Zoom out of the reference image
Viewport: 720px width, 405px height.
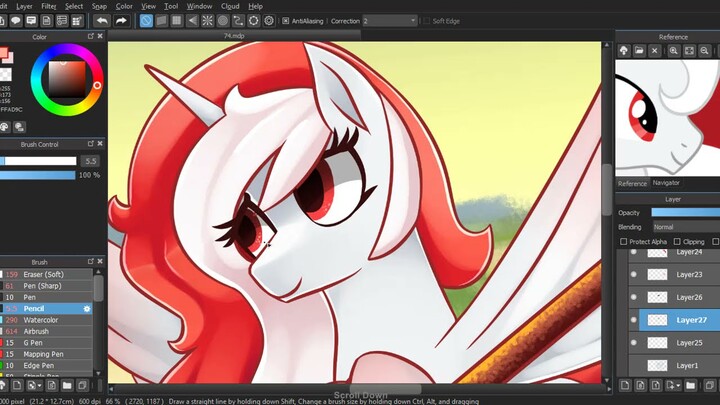[704, 51]
